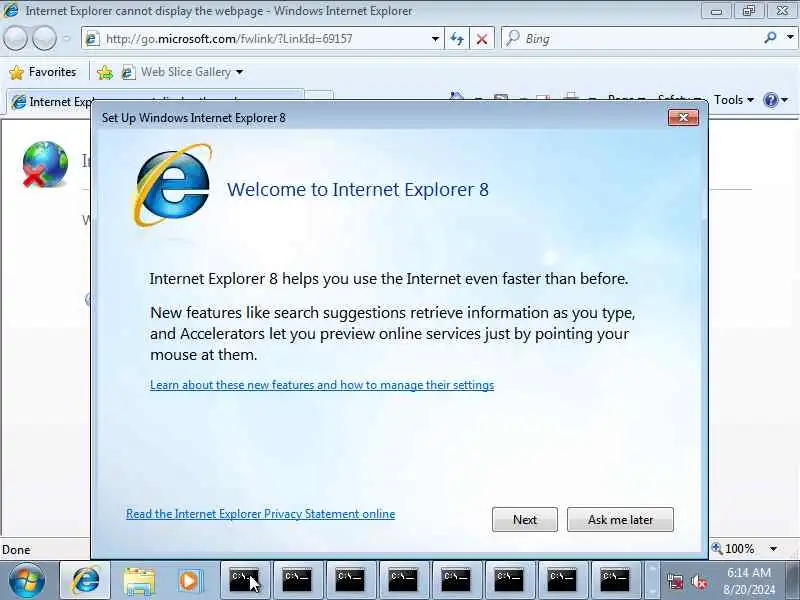Click the Favorites star button
The height and width of the screenshot is (600, 800).
pyautogui.click(x=43, y=72)
